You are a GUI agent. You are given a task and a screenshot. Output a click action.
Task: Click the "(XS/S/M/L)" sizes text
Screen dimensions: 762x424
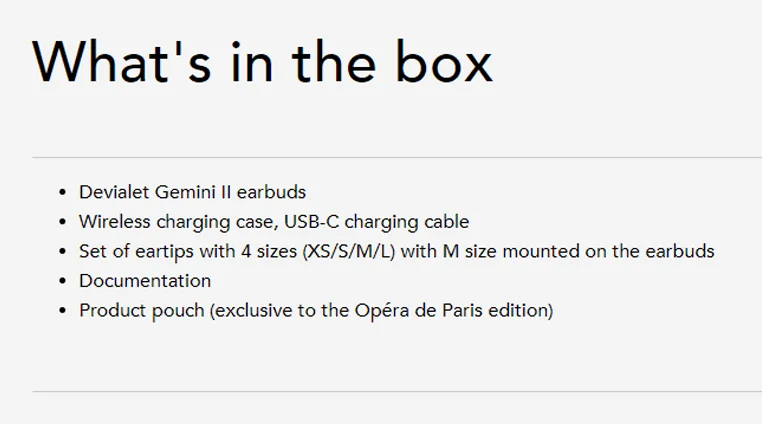(349, 251)
